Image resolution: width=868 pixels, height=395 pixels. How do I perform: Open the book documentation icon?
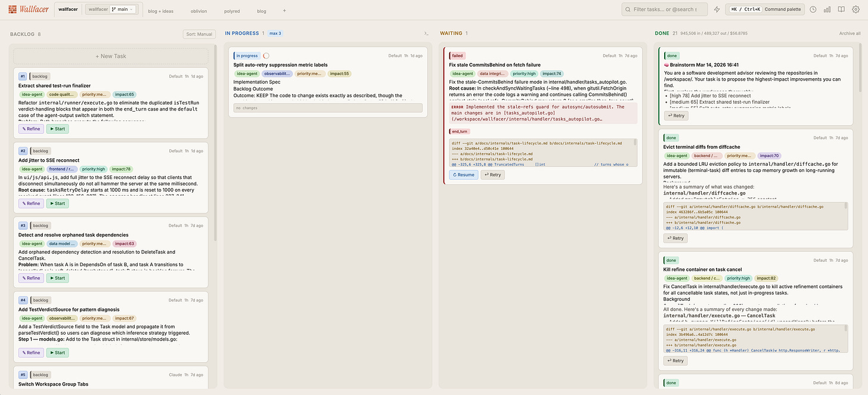(x=842, y=10)
